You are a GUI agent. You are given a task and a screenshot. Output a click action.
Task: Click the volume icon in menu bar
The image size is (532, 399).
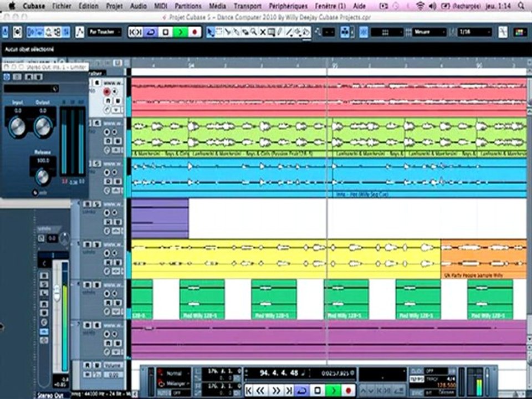(x=433, y=6)
